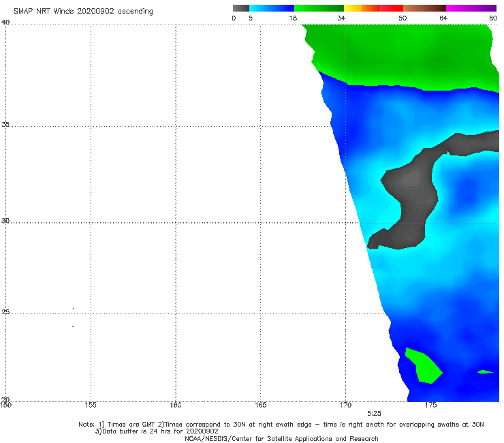
Task: Click the magenta-purple 64-80 color bar segment
Action: (x=471, y=8)
